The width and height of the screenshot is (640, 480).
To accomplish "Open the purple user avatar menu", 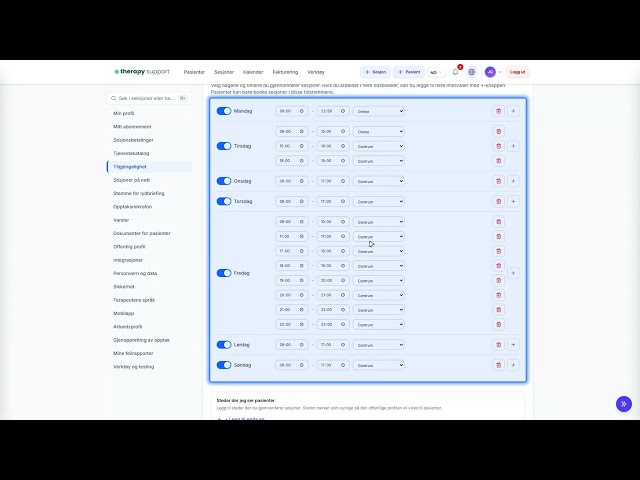I will [490, 72].
